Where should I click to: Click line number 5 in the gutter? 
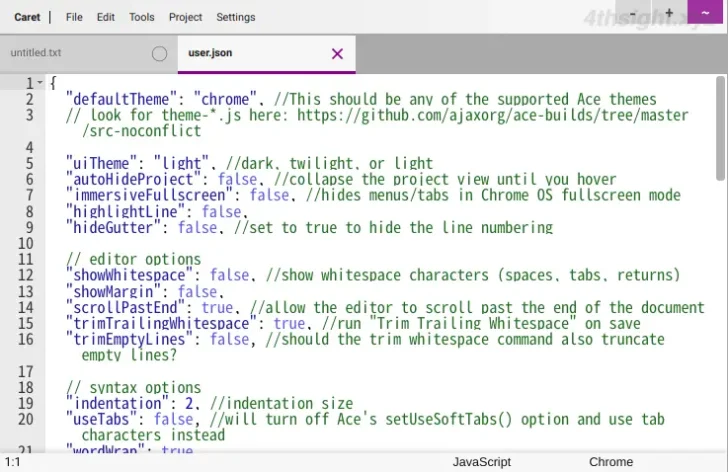[29, 163]
